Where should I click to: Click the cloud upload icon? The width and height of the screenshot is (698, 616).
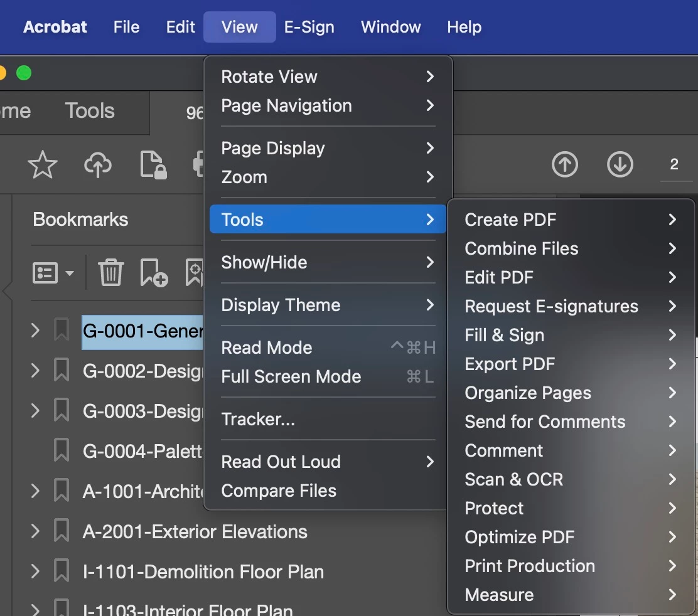pos(98,164)
